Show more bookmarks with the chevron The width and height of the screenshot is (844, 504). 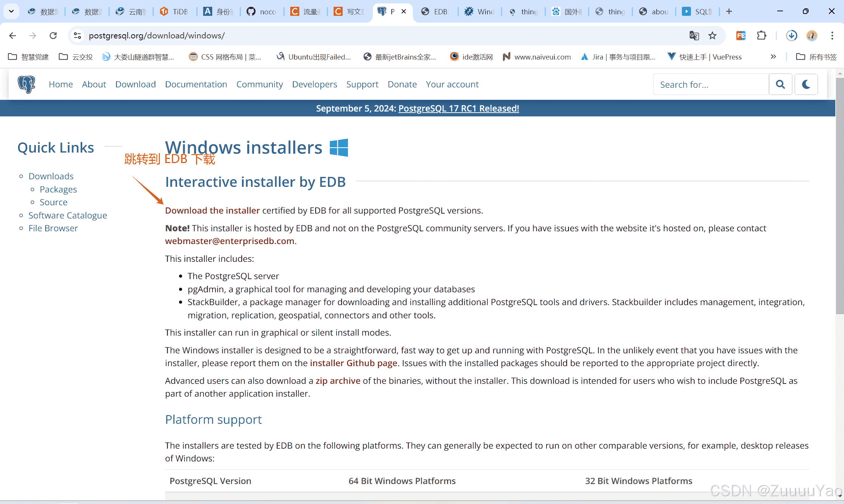pyautogui.click(x=773, y=57)
